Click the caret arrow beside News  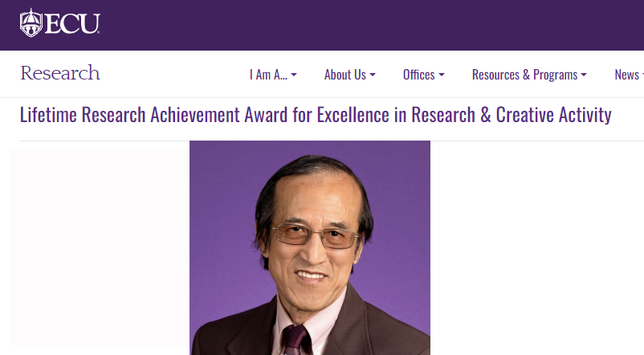pyautogui.click(x=642, y=75)
